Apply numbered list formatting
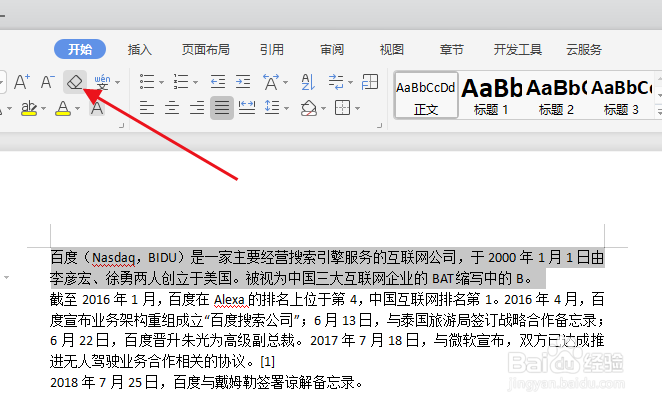 [x=181, y=82]
